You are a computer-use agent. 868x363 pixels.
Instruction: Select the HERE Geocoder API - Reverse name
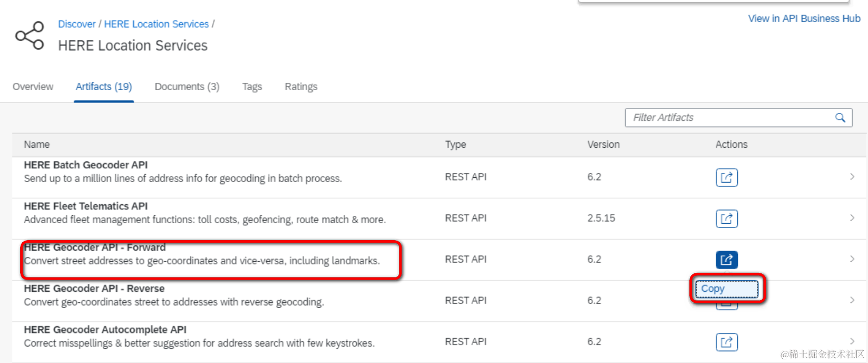click(x=94, y=289)
